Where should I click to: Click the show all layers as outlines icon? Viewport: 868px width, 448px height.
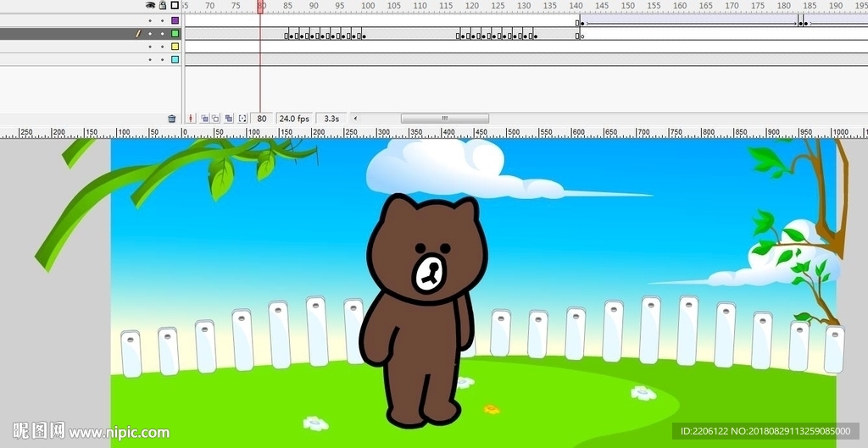[175, 6]
